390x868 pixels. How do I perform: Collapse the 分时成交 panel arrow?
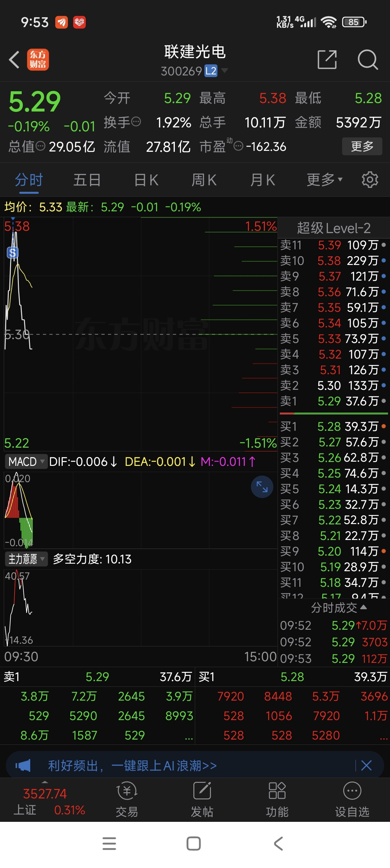coord(364,607)
